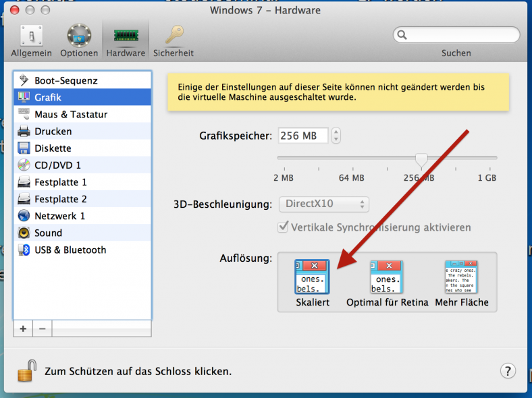The width and height of the screenshot is (532, 398).
Task: Select Festplatte 1 entry
Action: click(82, 182)
